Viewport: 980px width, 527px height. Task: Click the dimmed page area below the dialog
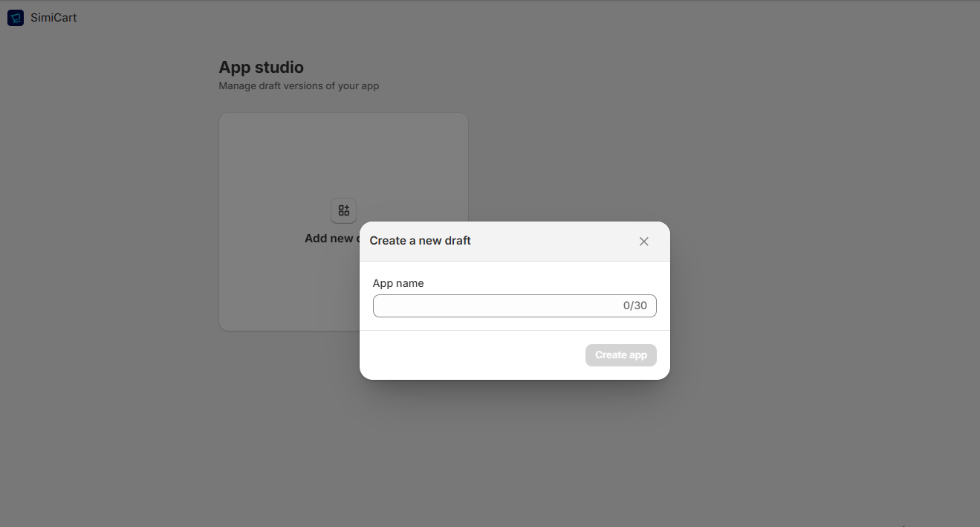(x=514, y=453)
